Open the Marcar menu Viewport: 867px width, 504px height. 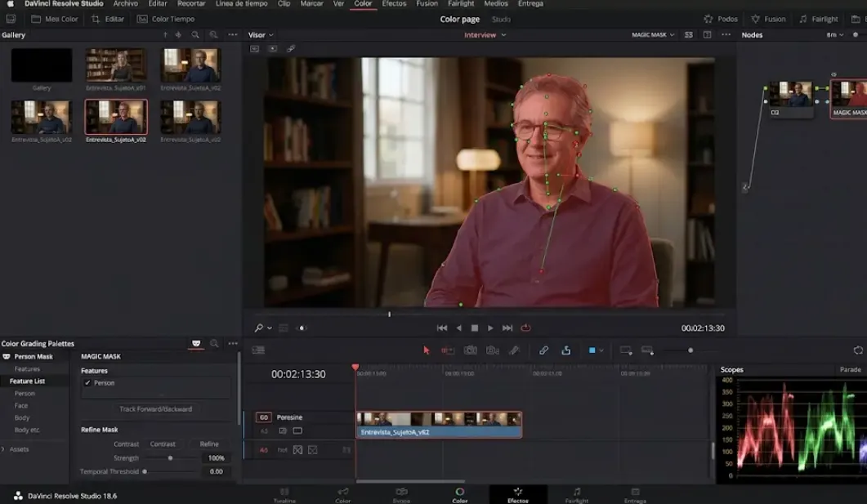click(x=312, y=3)
